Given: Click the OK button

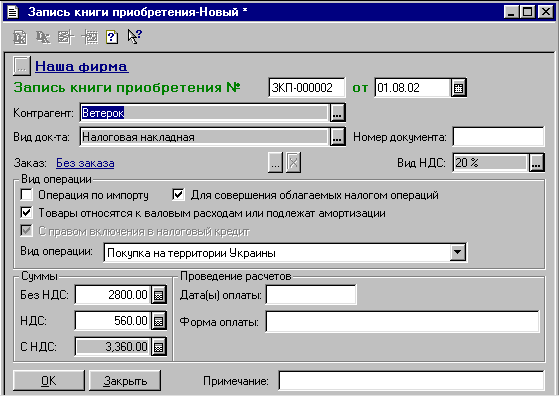Looking at the screenshot, I should (49, 381).
